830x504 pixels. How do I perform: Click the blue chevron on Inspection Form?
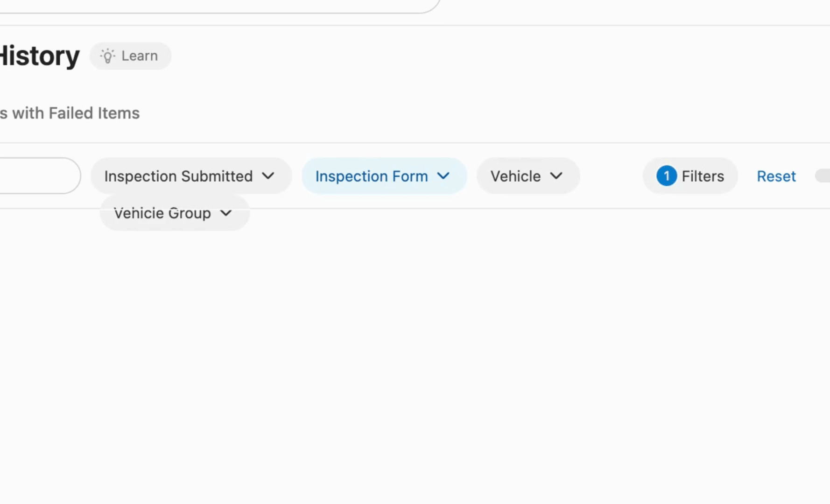click(x=443, y=176)
